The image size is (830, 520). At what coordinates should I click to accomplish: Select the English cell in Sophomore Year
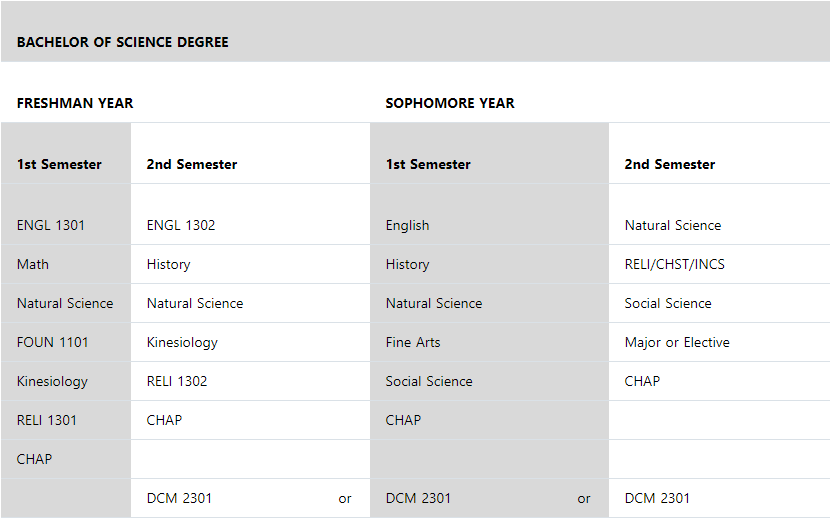click(x=407, y=225)
